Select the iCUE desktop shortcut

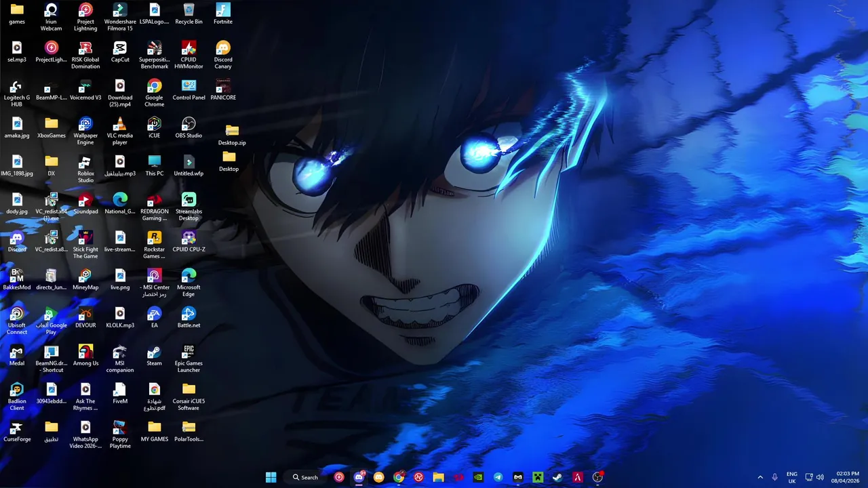(x=155, y=128)
